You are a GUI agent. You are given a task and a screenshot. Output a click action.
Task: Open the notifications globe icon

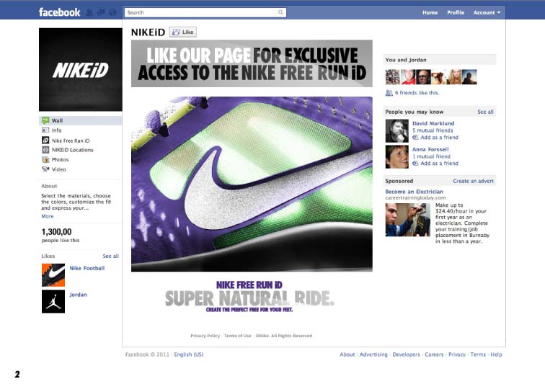pos(112,12)
